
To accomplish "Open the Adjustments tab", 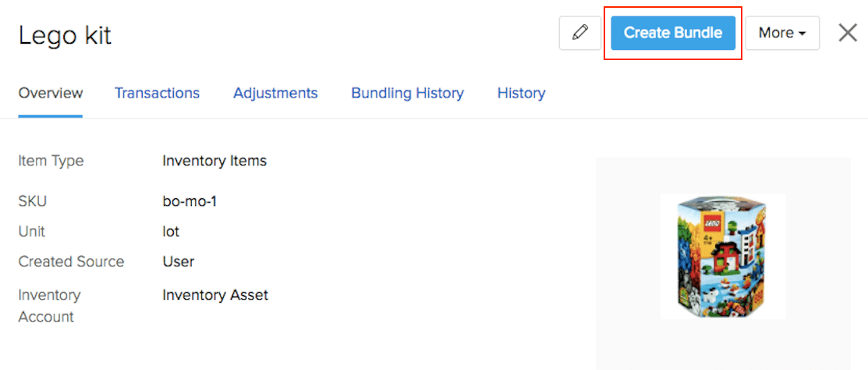I will [x=275, y=93].
